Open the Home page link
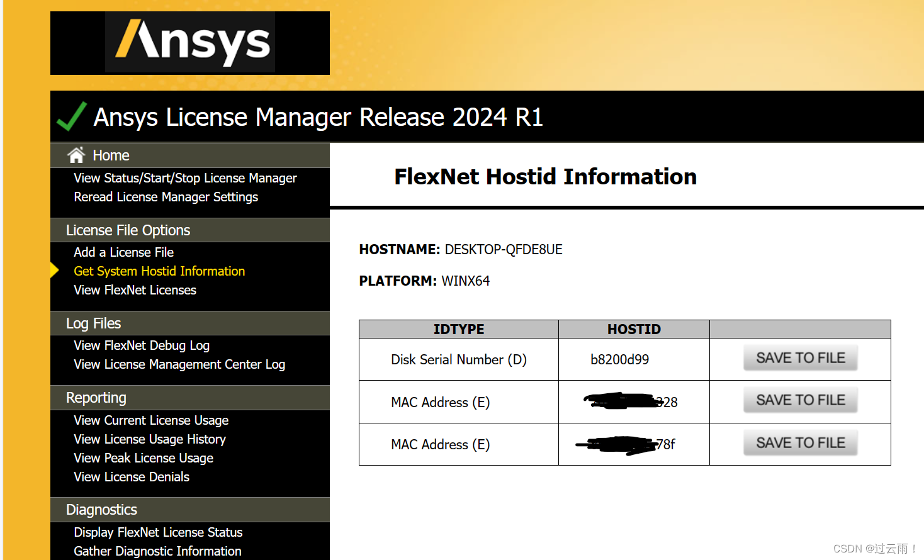 pos(111,155)
